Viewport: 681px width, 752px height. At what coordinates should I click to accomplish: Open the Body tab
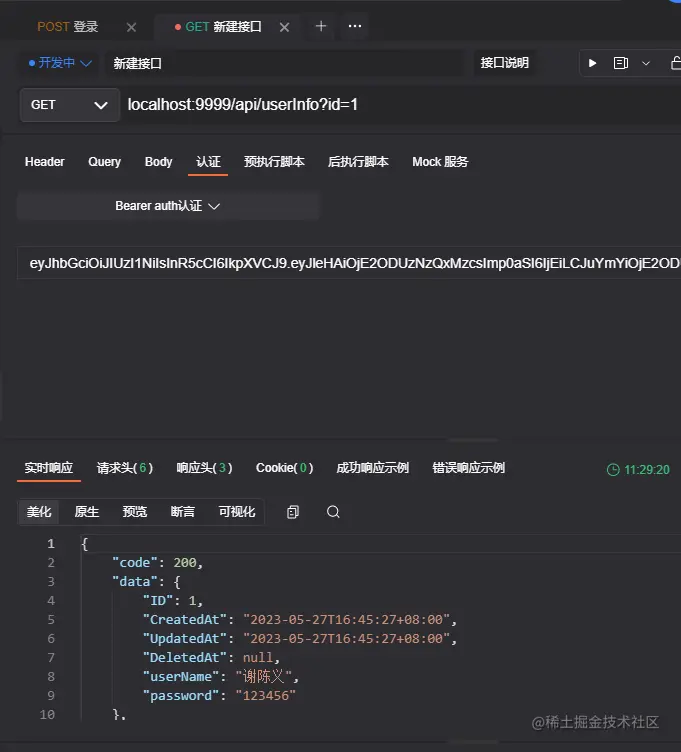point(158,162)
